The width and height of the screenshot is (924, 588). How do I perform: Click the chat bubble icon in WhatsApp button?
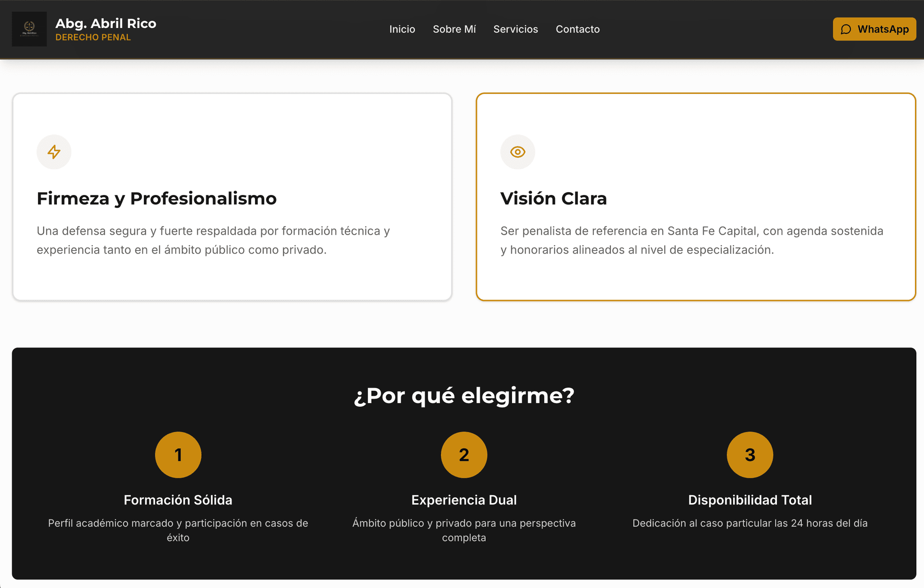tap(846, 29)
